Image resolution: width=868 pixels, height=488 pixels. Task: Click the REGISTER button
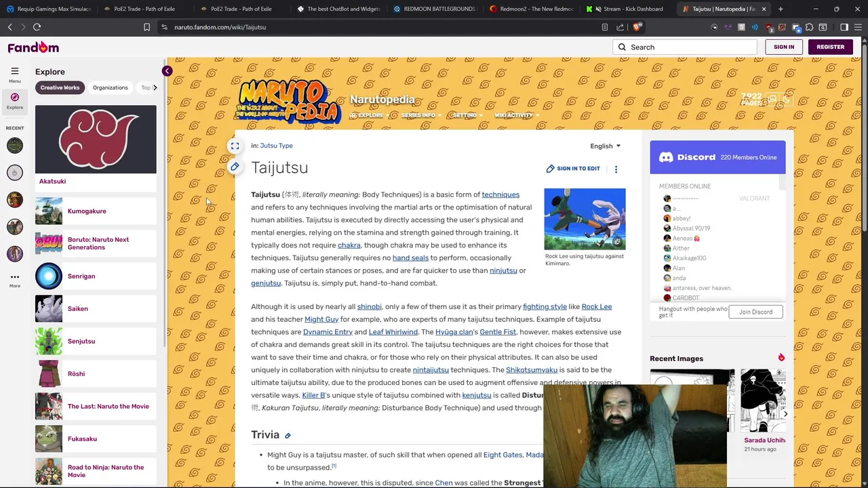pyautogui.click(x=830, y=47)
